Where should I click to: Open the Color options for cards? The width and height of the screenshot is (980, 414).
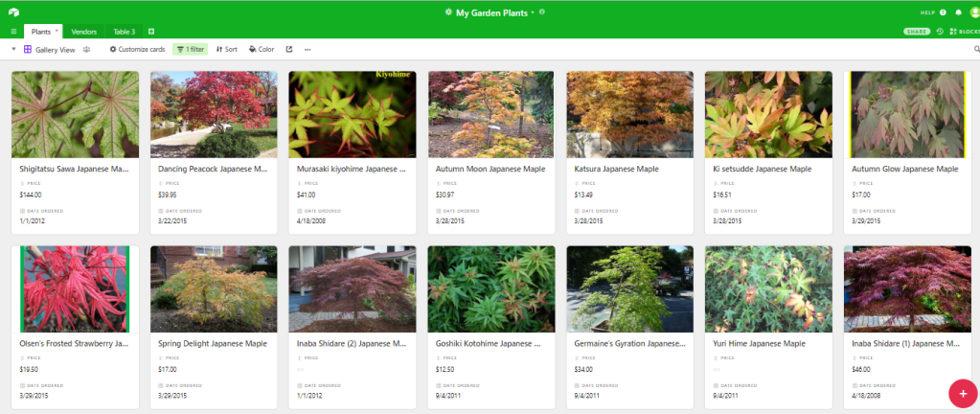[x=261, y=49]
